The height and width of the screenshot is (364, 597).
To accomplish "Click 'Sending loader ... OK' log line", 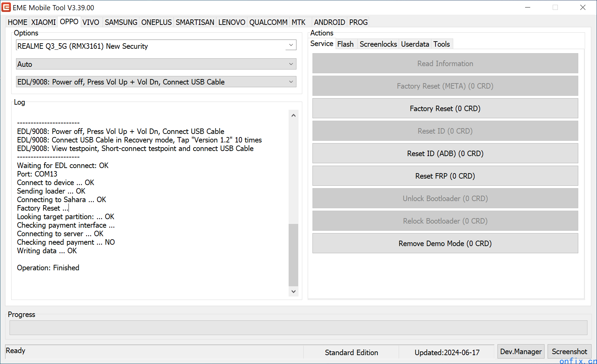I will [51, 191].
